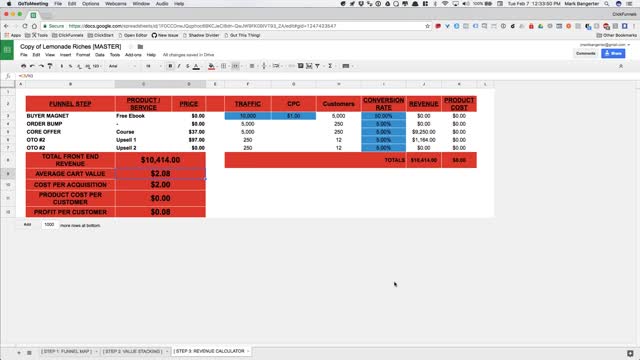Click the blue Share button
640x360 pixels.
613,53
